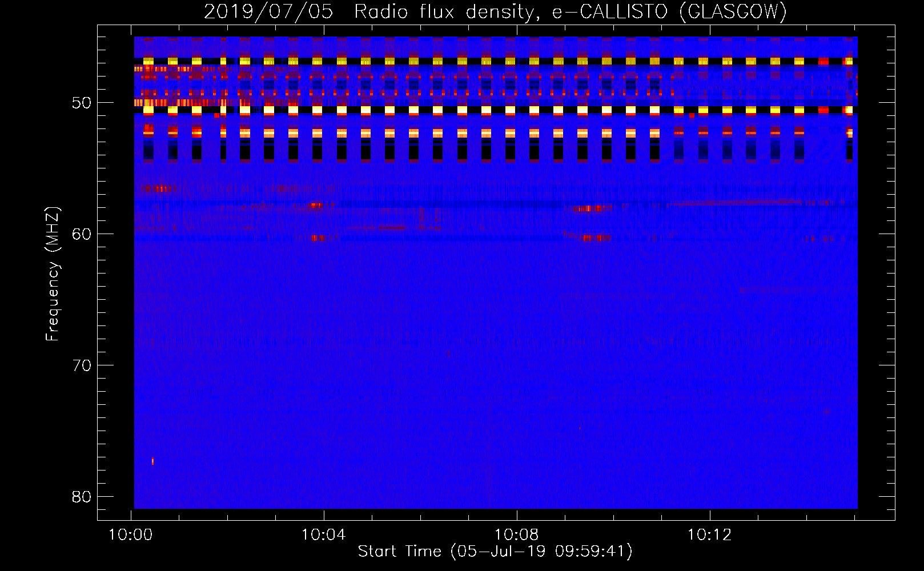Select the 80 frequency tick label
Viewport: 924px width, 571px height.
click(x=82, y=497)
